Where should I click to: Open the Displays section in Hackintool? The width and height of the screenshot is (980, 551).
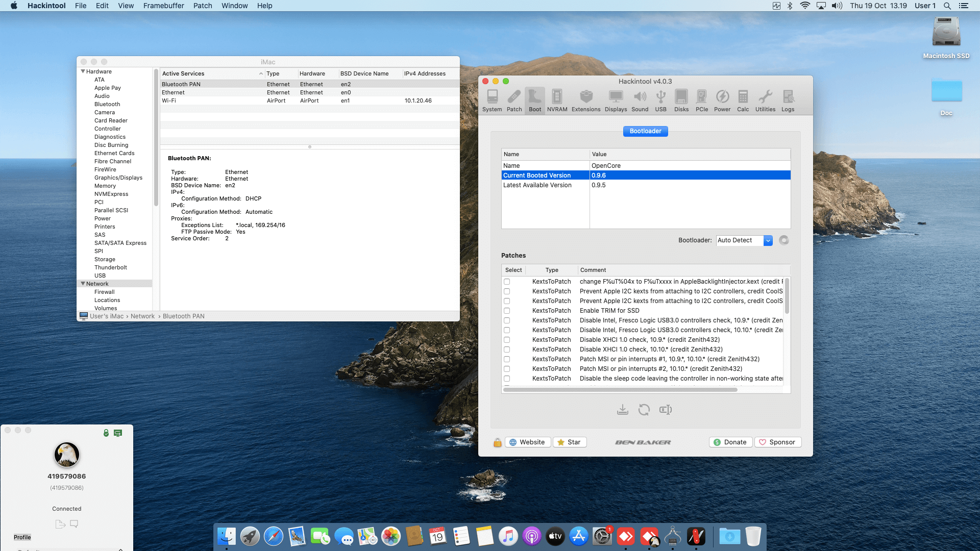[616, 101]
